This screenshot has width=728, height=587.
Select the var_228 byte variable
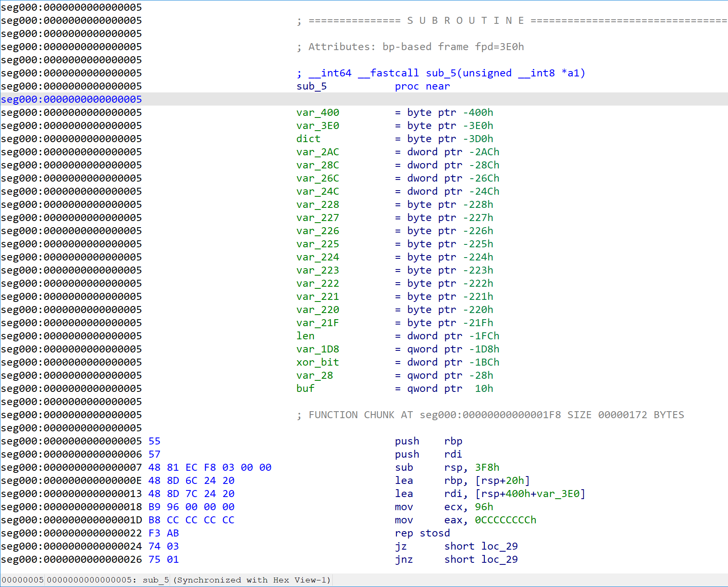[318, 205]
